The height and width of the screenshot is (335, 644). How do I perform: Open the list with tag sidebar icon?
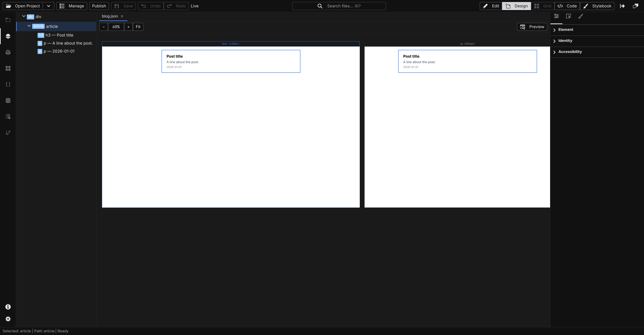(8, 117)
